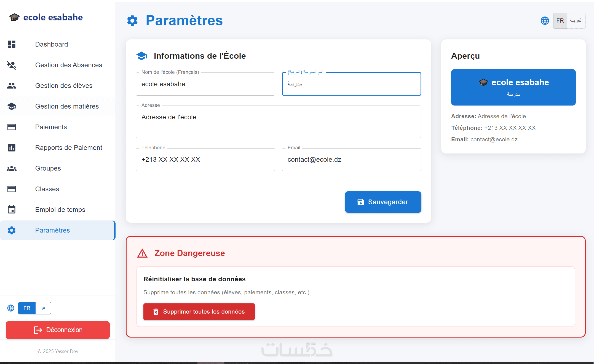The width and height of the screenshot is (594, 364).
Task: Click the globe icon in top header
Action: tap(545, 21)
